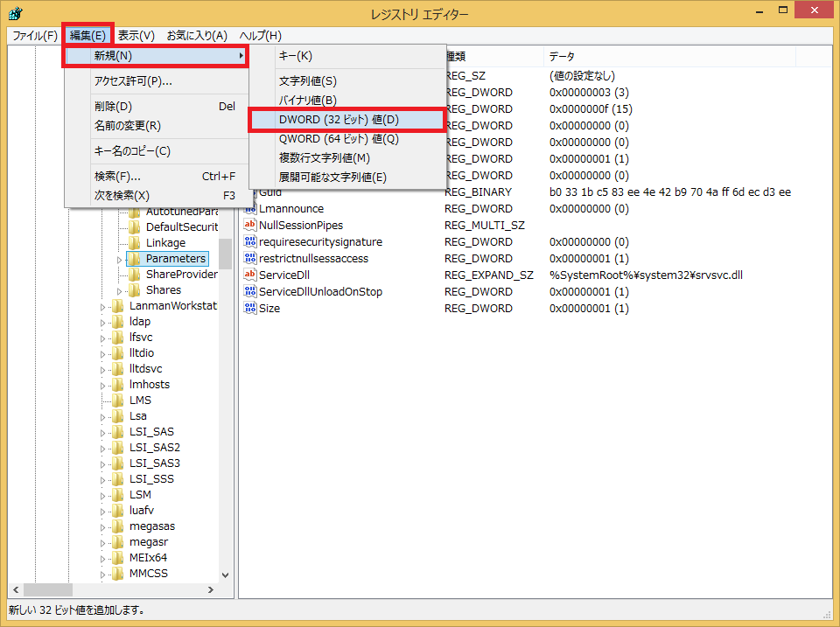840x627 pixels.
Task: Click the LanmanWorkstation folder icon
Action: (118, 306)
